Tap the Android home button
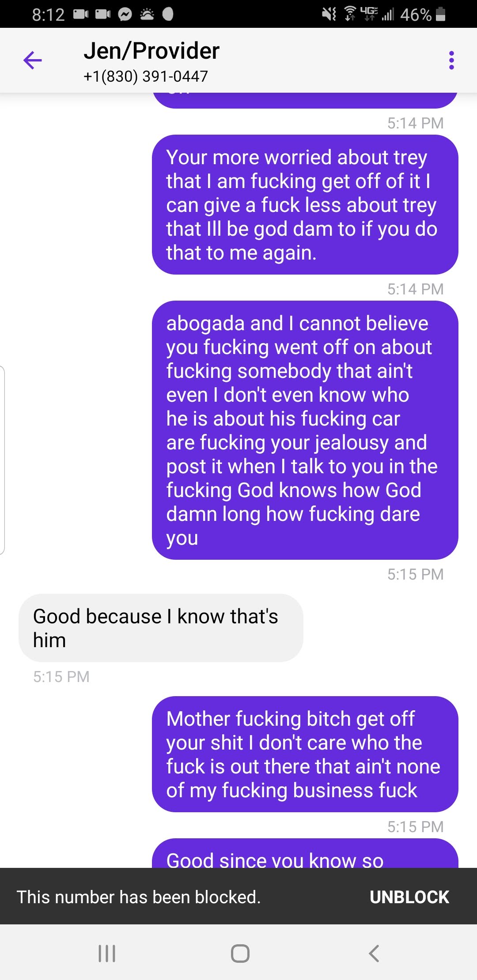This screenshot has width=477, height=980. tap(240, 953)
